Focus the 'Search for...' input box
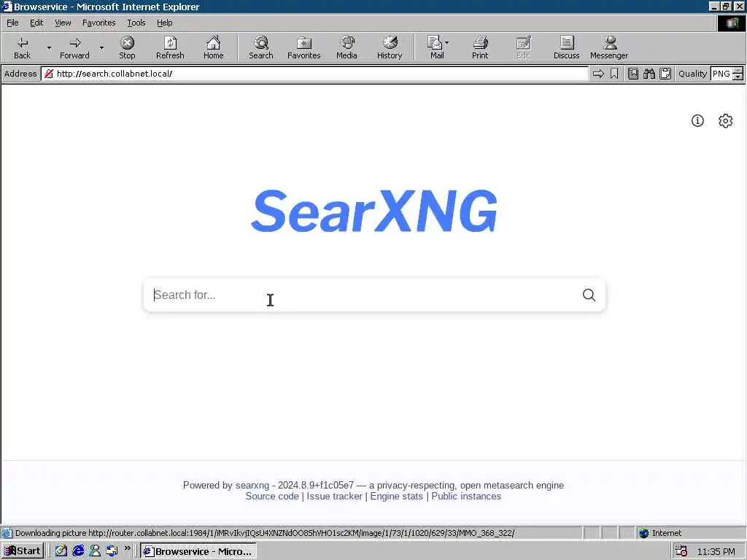This screenshot has width=747, height=560. pos(362,295)
